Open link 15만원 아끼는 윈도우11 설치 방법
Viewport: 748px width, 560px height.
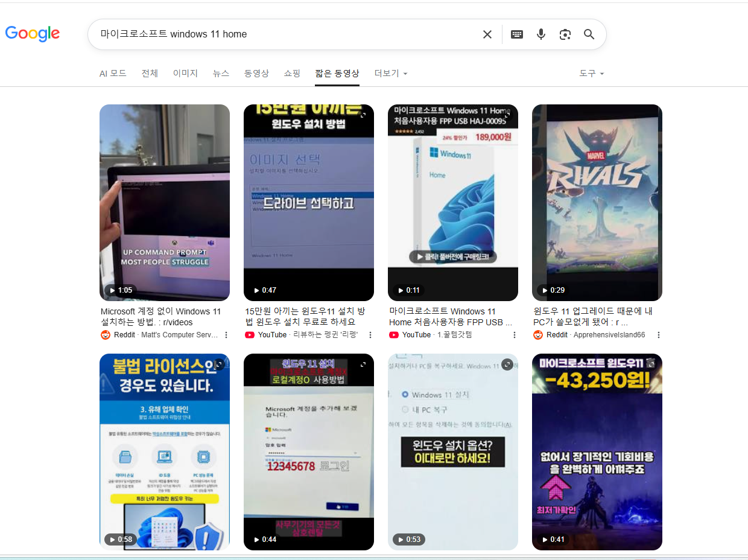(305, 317)
